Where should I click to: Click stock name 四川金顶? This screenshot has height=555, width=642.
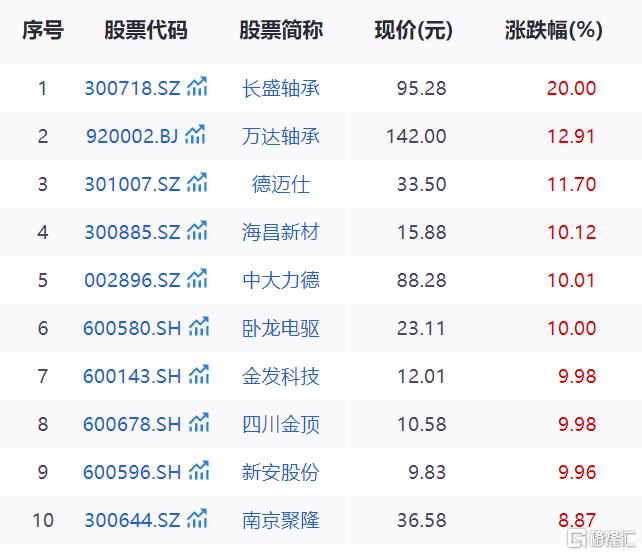281,424
